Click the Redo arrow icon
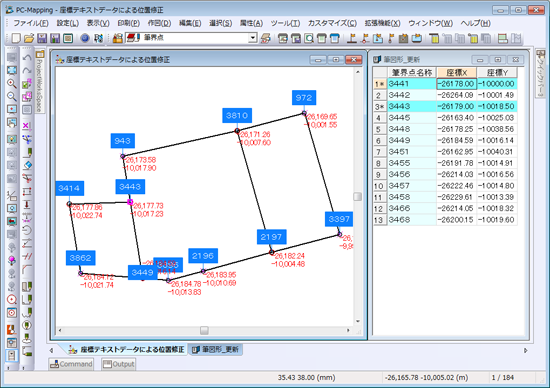The height and width of the screenshot is (388, 550). (x=27, y=70)
